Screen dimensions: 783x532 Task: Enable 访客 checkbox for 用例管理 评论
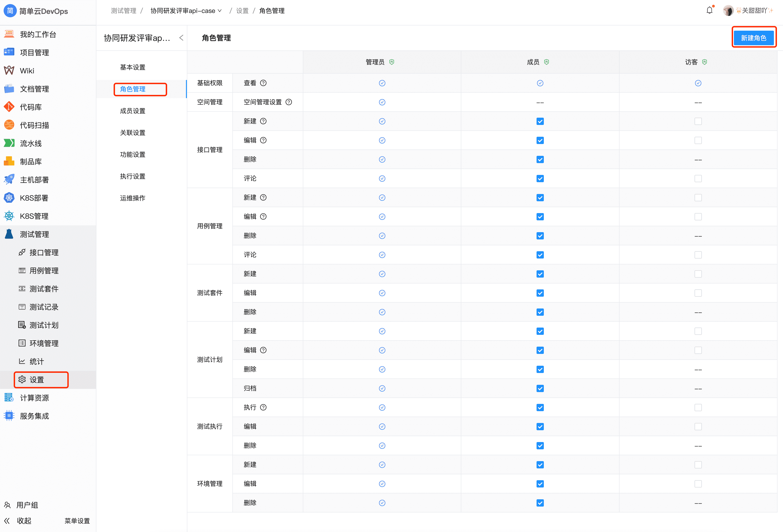point(698,255)
